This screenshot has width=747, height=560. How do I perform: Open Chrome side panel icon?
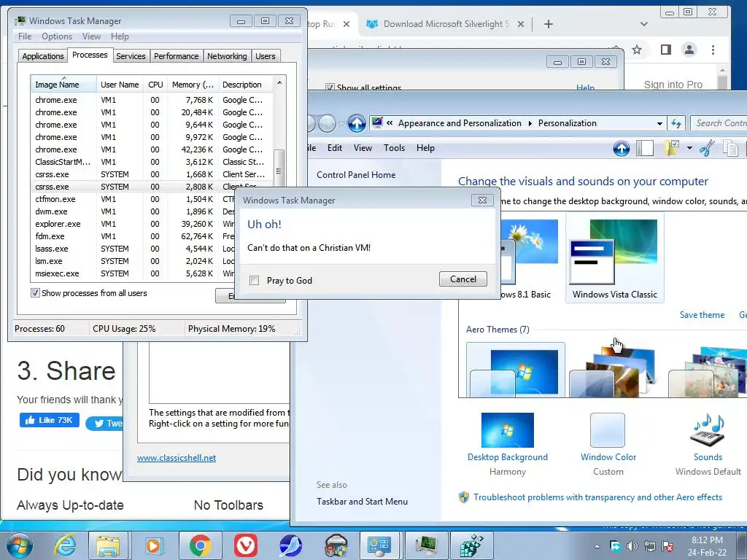click(666, 50)
